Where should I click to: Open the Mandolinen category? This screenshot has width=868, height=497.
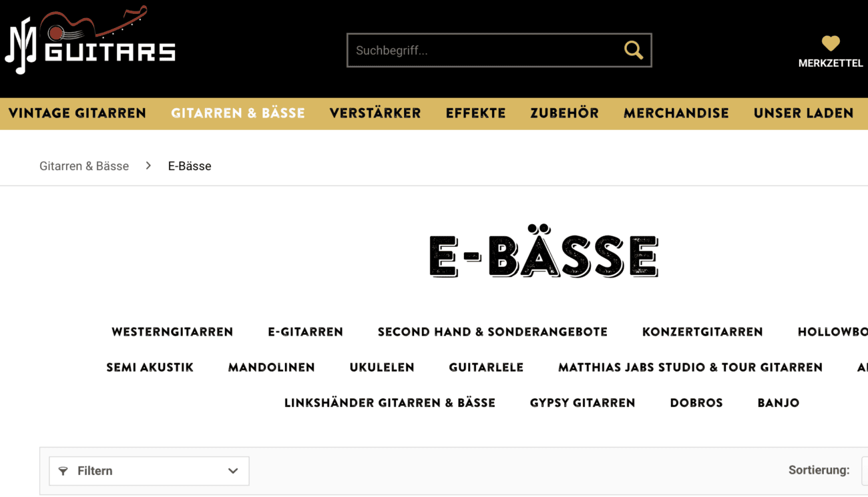point(271,368)
